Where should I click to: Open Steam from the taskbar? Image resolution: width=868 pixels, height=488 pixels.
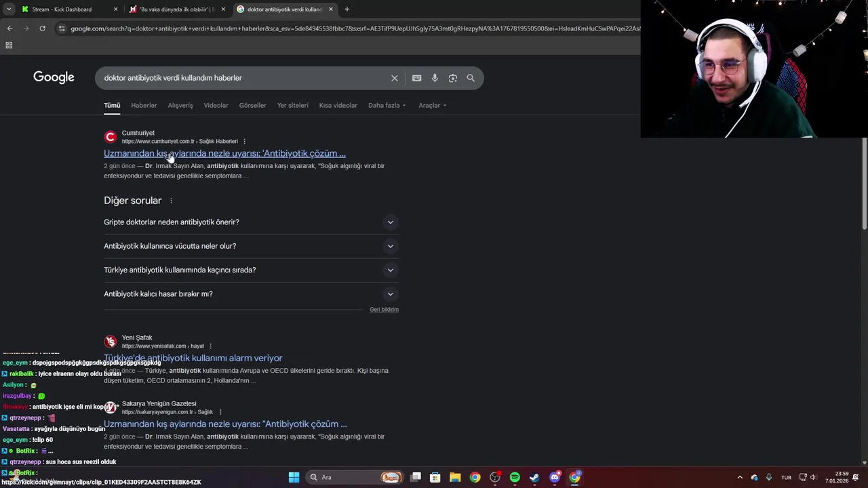point(534,477)
